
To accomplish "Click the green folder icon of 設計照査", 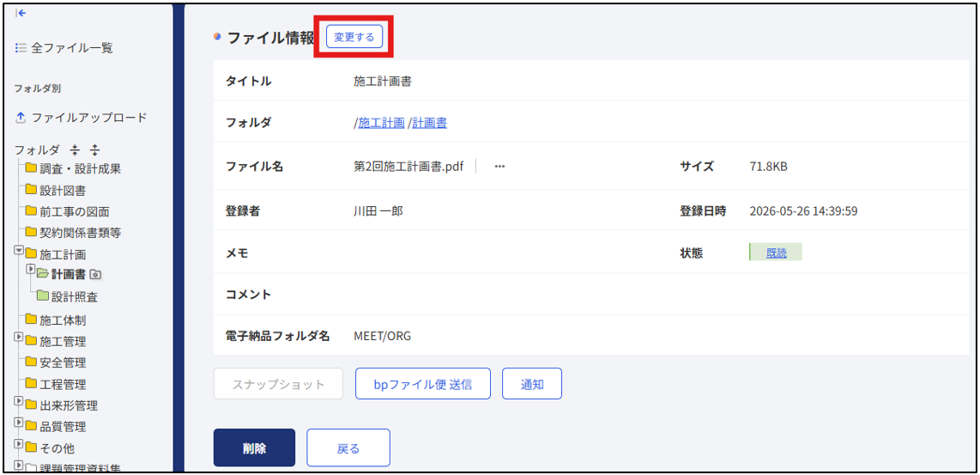I will pyautogui.click(x=43, y=295).
